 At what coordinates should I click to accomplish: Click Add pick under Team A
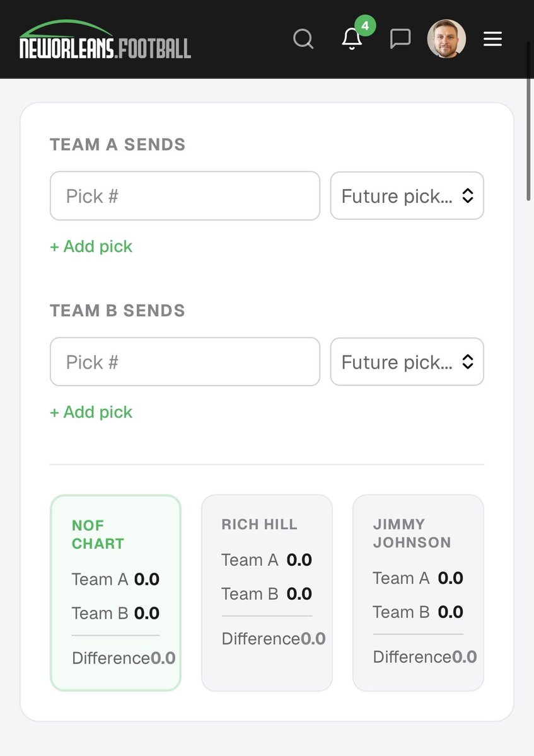pos(91,246)
